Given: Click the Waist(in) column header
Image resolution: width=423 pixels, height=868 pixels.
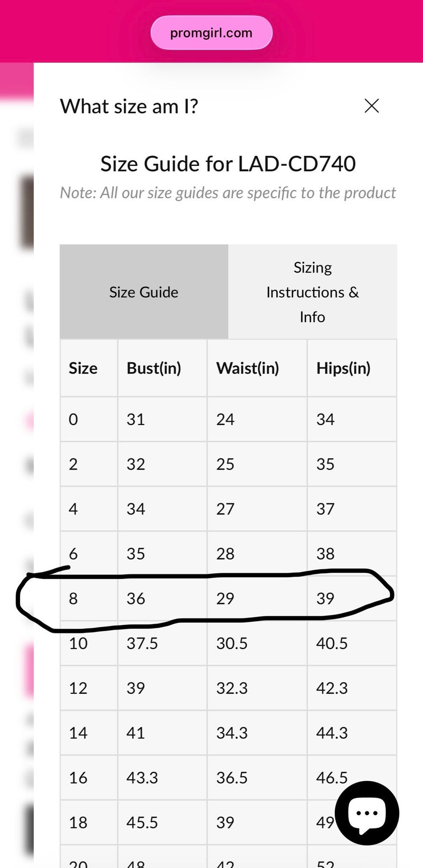Looking at the screenshot, I should 247,368.
